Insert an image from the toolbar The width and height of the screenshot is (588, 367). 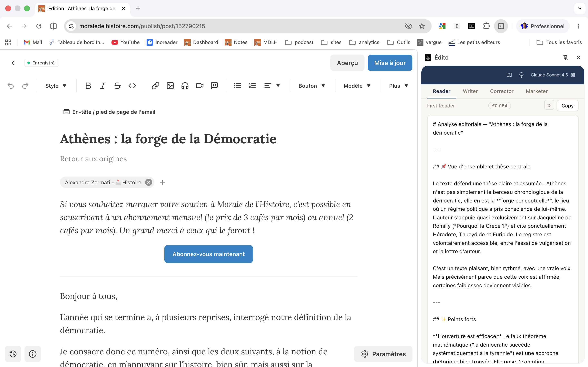click(x=170, y=86)
